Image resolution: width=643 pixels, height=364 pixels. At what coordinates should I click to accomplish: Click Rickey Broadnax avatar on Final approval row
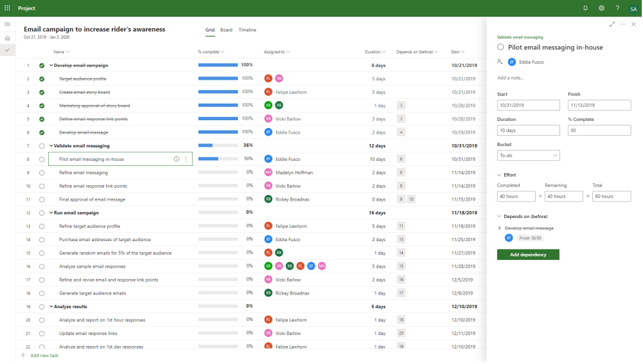coord(267,199)
